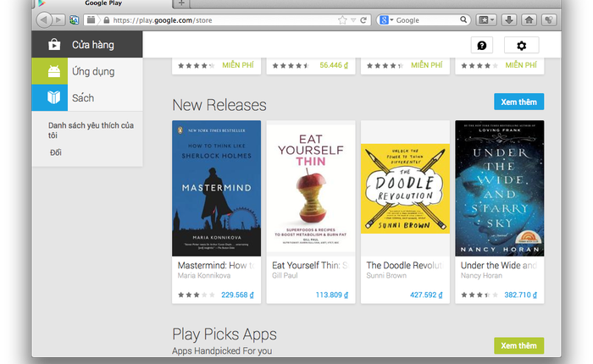Open The Doodle Revolution book cover
This screenshot has height=364, width=593.
coord(405,188)
